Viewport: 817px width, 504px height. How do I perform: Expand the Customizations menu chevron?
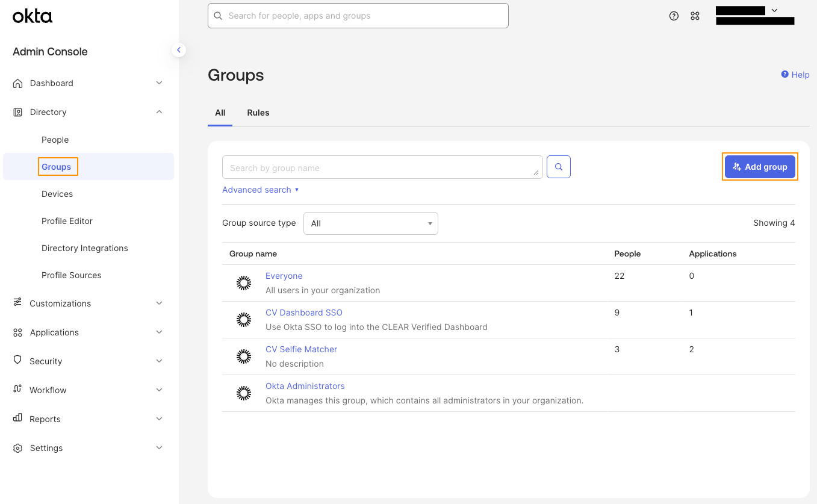point(159,303)
